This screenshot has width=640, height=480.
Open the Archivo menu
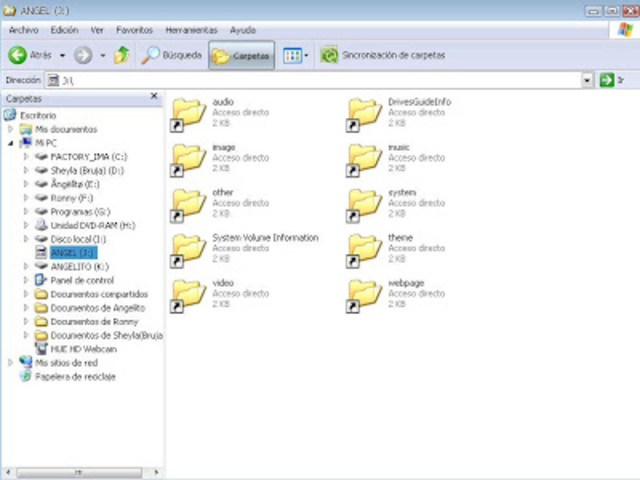[24, 30]
